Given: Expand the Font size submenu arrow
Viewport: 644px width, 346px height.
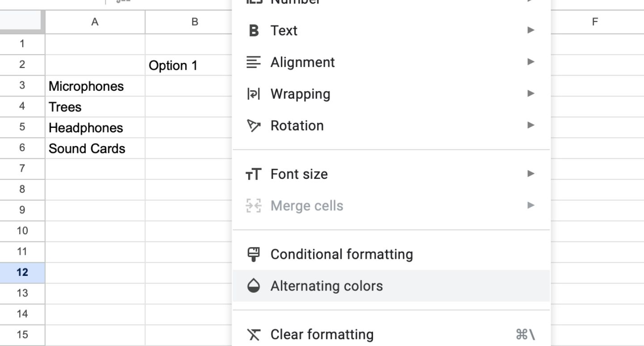Looking at the screenshot, I should pos(531,173).
